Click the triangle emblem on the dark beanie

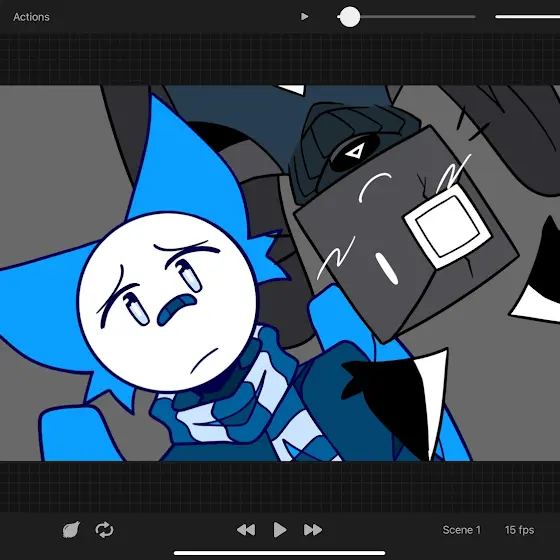point(354,152)
